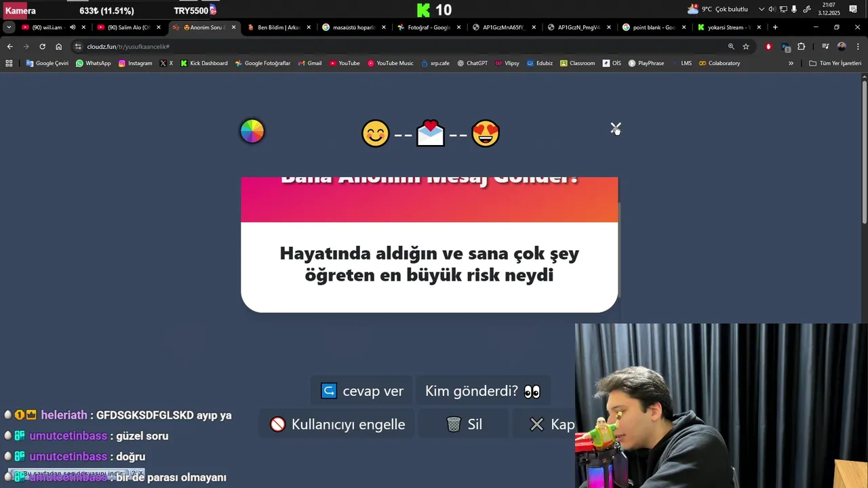Click the heart-eyes emoji step
Viewport: 868px width, 488px height.
[x=486, y=134]
